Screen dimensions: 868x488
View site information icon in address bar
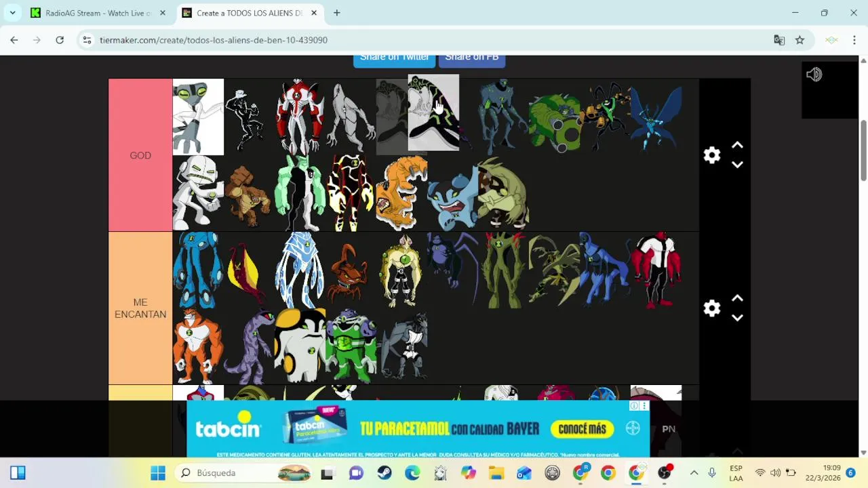(x=87, y=40)
